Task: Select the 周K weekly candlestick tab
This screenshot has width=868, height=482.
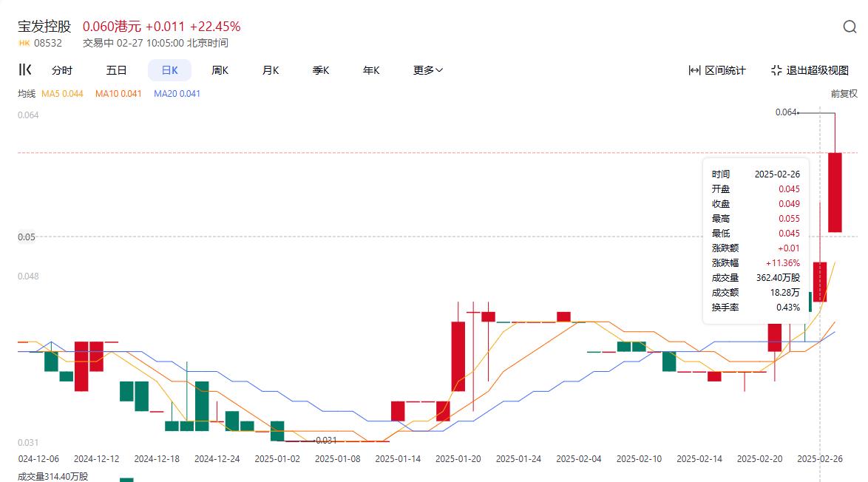Action: point(220,70)
